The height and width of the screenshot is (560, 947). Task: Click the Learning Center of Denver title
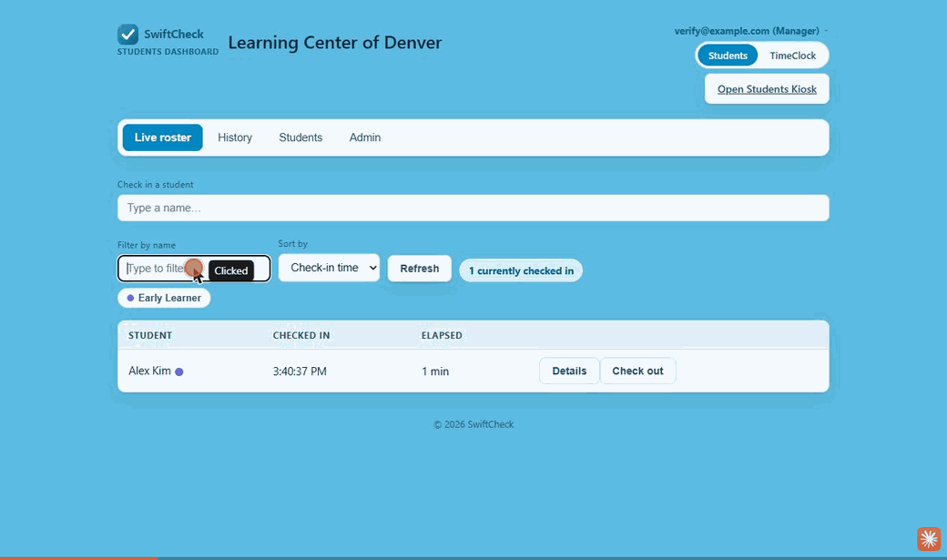[x=335, y=42]
